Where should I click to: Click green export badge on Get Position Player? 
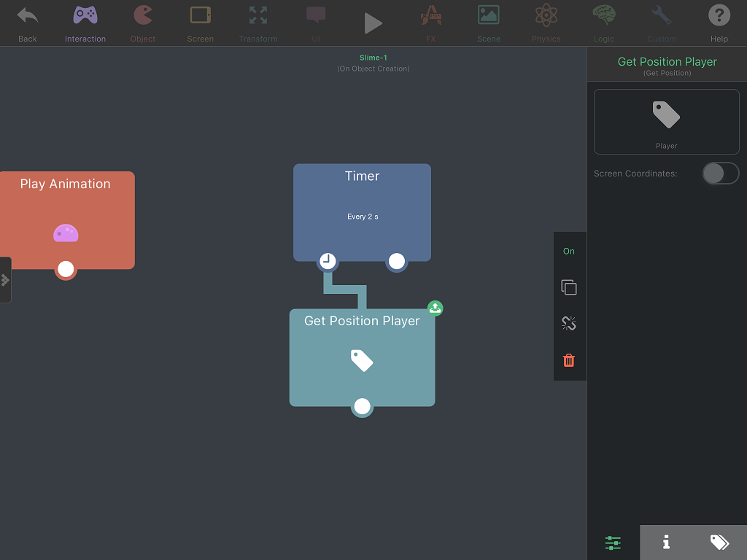click(x=435, y=308)
